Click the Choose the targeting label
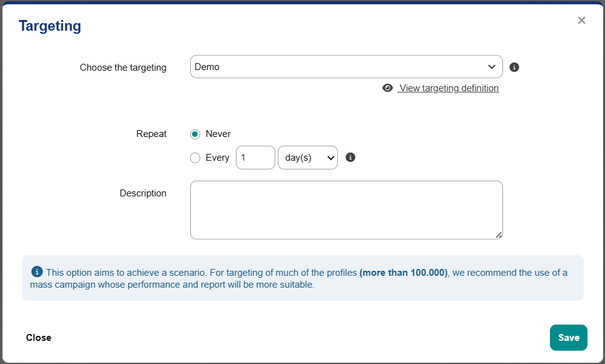Viewport: 605px width, 364px height. [x=123, y=68]
